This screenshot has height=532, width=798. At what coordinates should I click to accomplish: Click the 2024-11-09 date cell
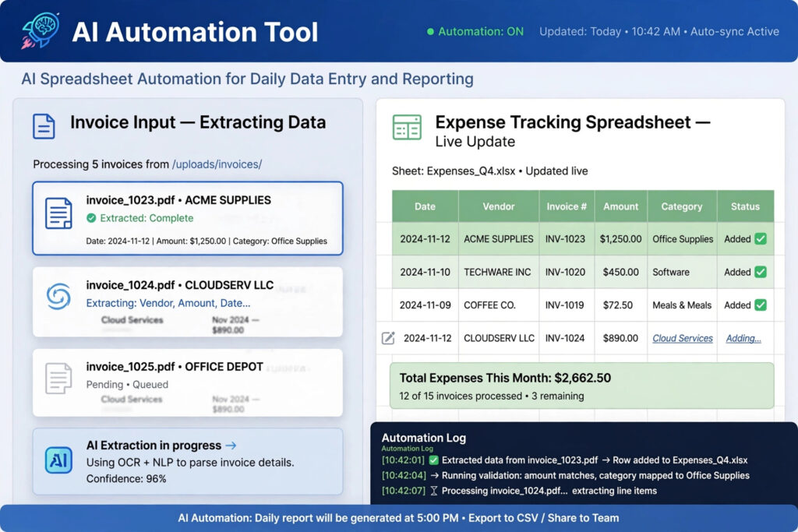(x=425, y=305)
